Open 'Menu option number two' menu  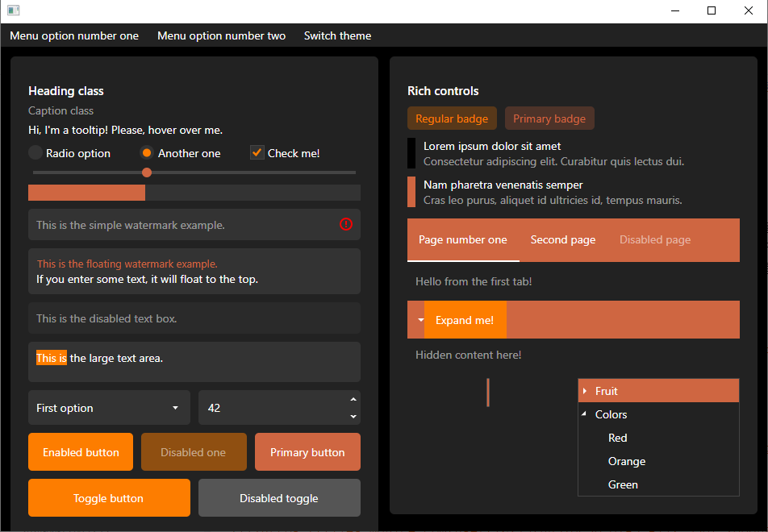point(221,35)
